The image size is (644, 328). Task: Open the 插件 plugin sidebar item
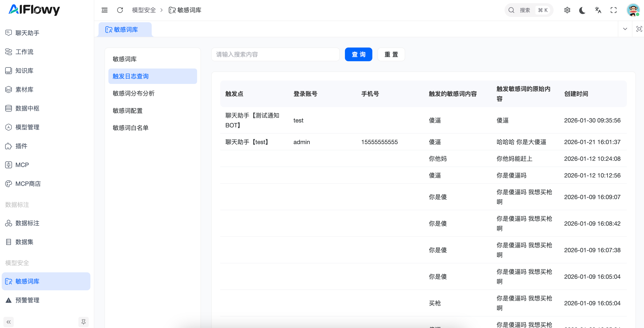[x=21, y=146]
